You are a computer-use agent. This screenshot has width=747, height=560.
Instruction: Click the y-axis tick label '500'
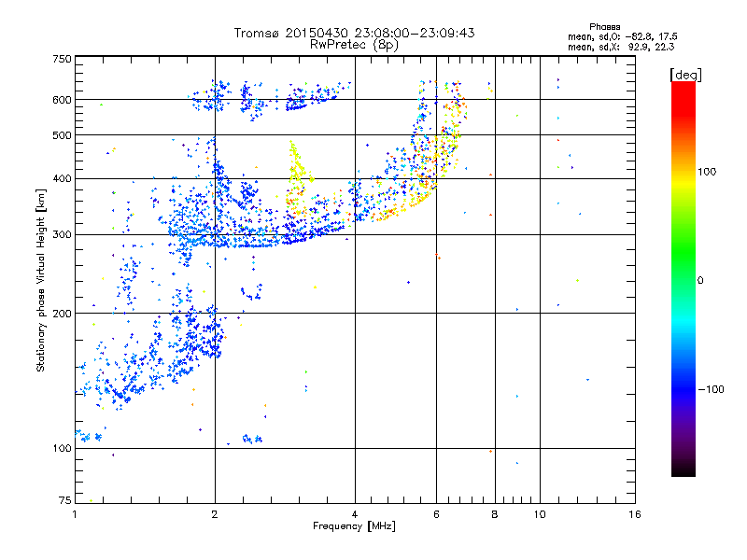click(x=62, y=135)
